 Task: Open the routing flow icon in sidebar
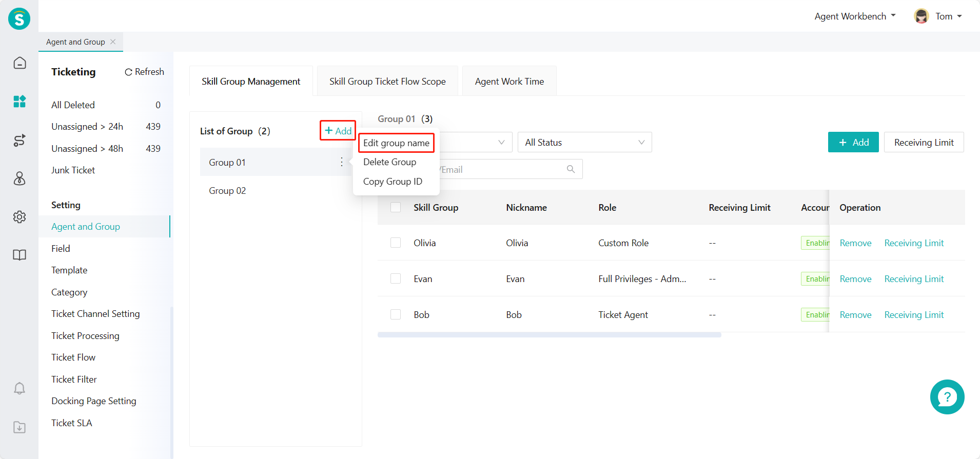click(19, 140)
